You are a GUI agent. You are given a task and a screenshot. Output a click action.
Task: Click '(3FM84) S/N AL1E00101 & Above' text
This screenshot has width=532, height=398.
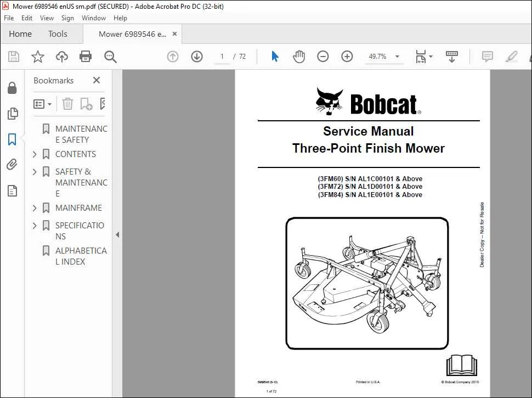370,194
